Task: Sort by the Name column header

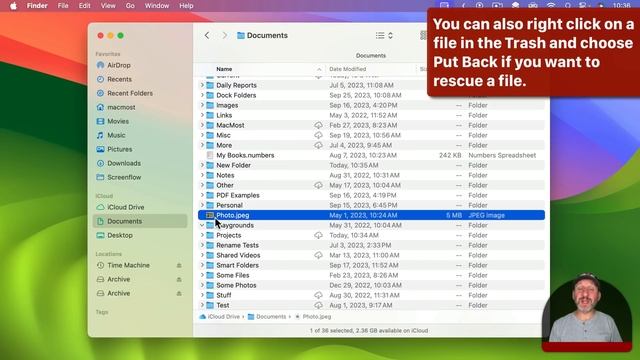Action: (x=224, y=69)
